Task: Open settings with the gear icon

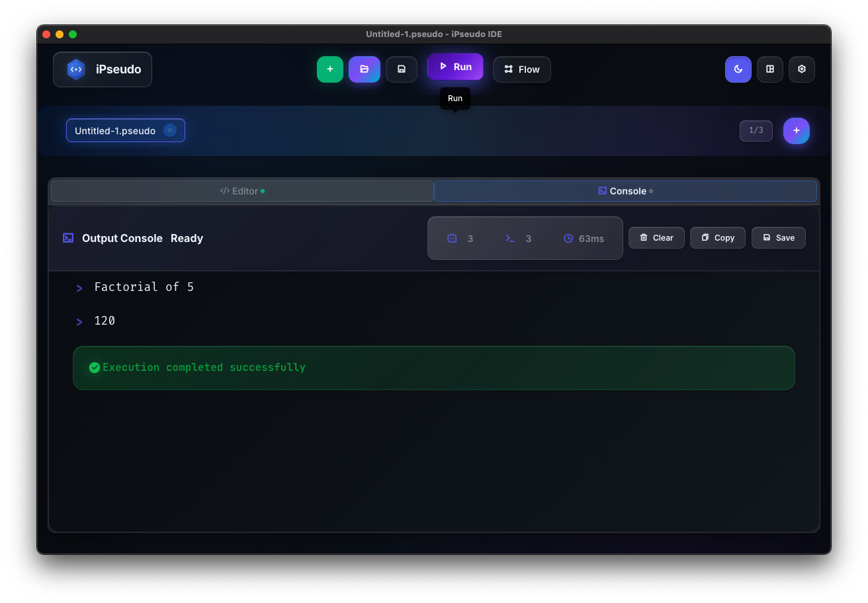Action: point(802,69)
